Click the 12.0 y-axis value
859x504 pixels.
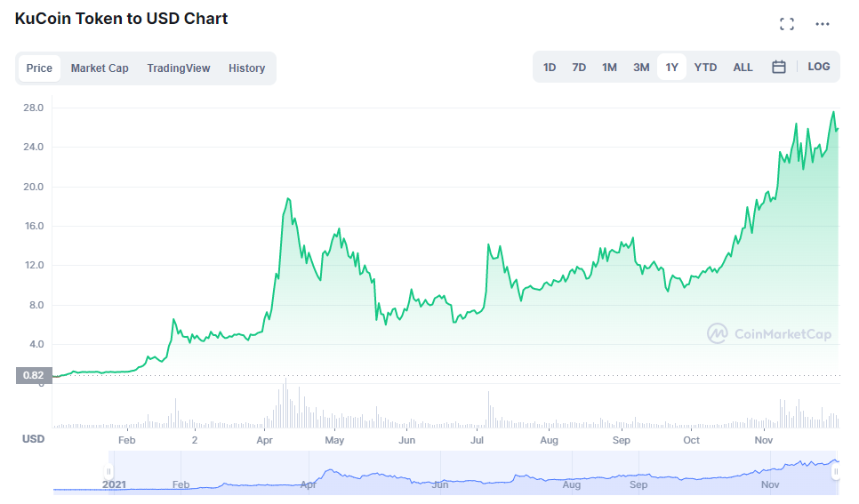(x=34, y=265)
